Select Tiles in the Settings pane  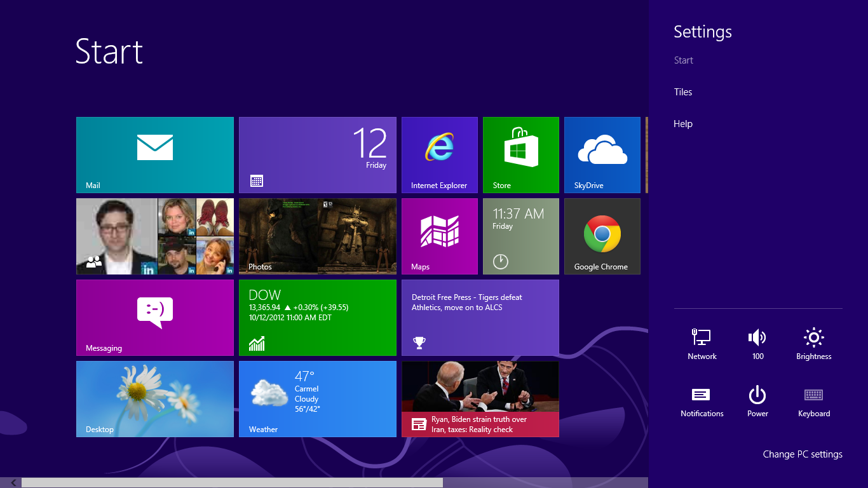683,92
